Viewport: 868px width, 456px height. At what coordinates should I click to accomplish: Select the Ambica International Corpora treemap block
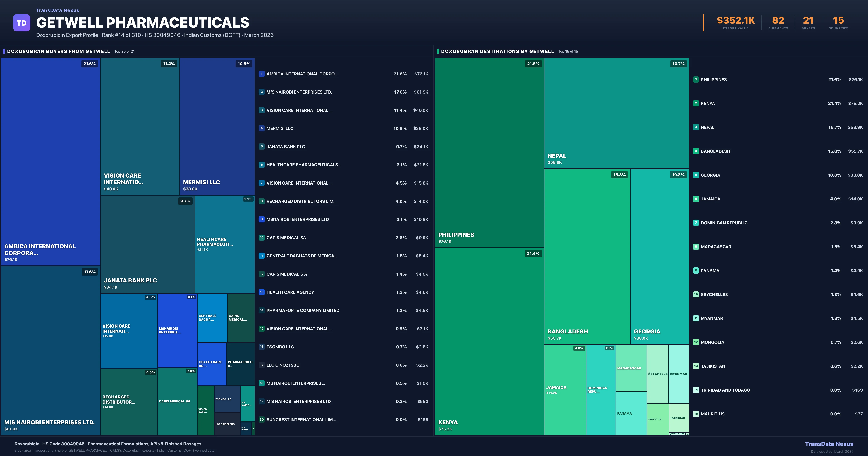[x=51, y=162]
